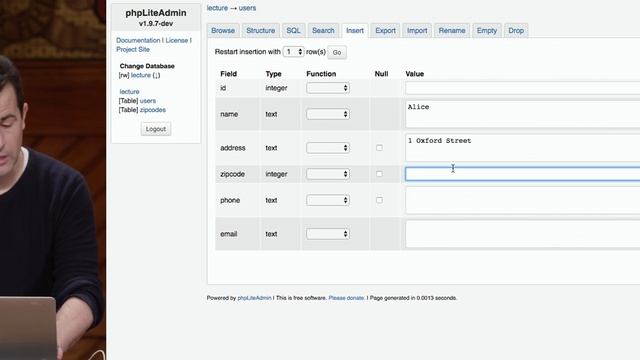Click the Please donate link

[x=346, y=298]
